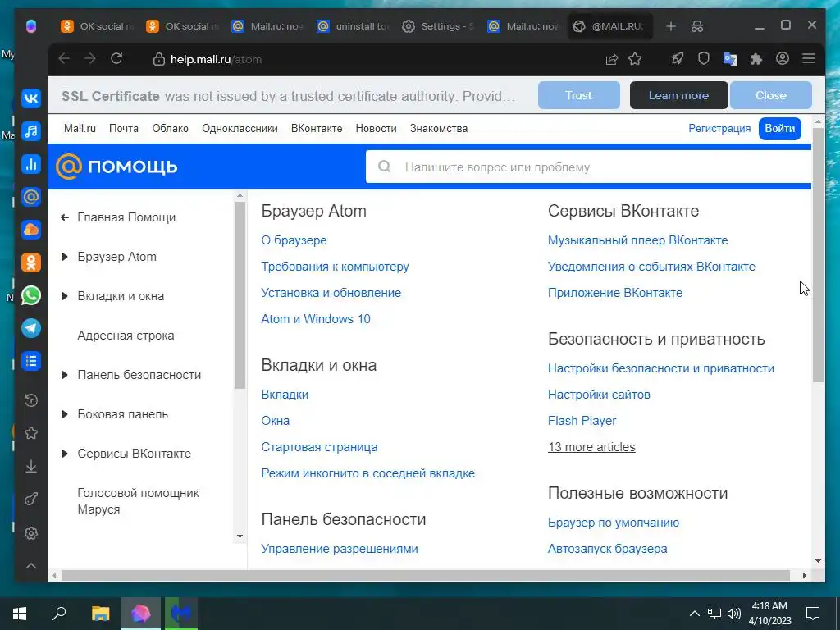Open Адресная строка in left tree
The width and height of the screenshot is (840, 630).
pos(126,336)
